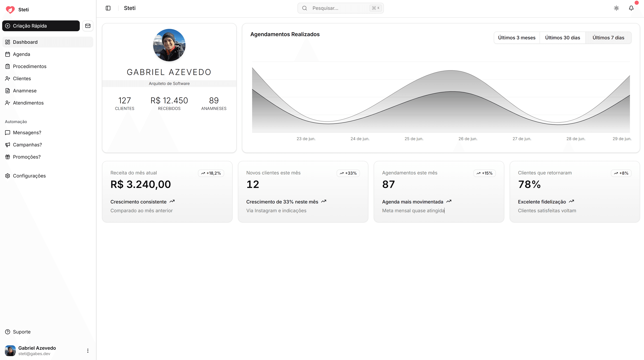Click the Suporte help circle icon
Screen dimensions: 644x360
[7, 332]
